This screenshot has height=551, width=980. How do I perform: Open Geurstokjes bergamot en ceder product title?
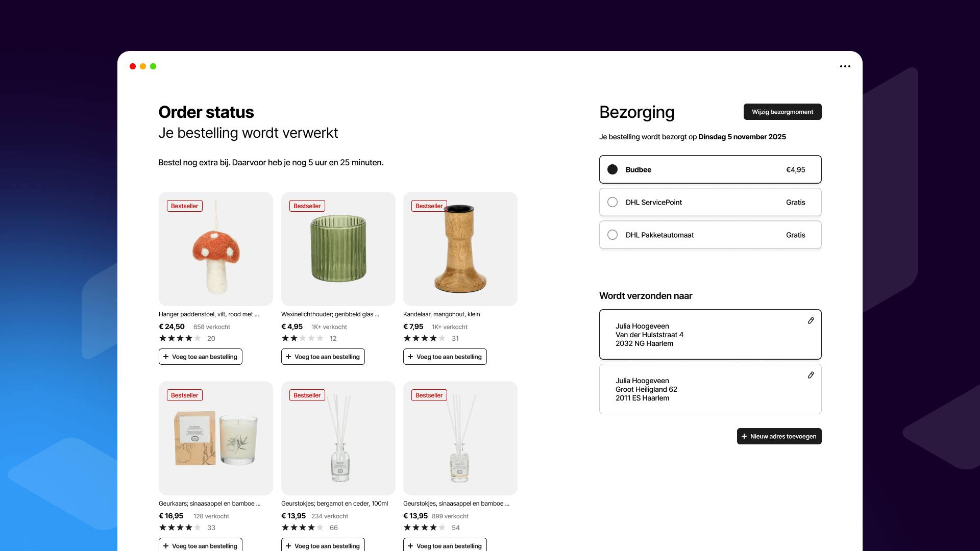pos(334,504)
